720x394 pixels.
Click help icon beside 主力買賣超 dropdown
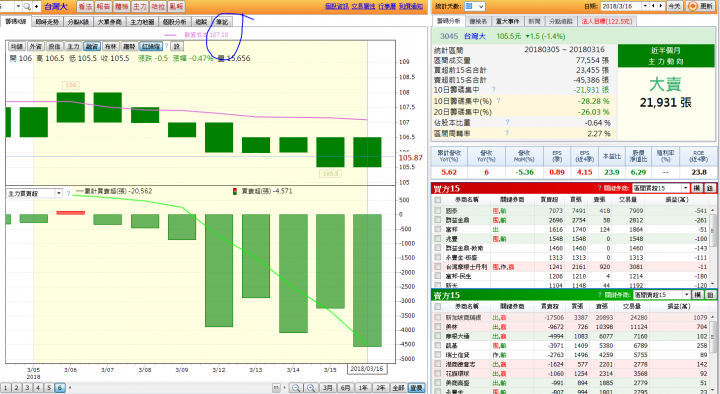coord(68,194)
